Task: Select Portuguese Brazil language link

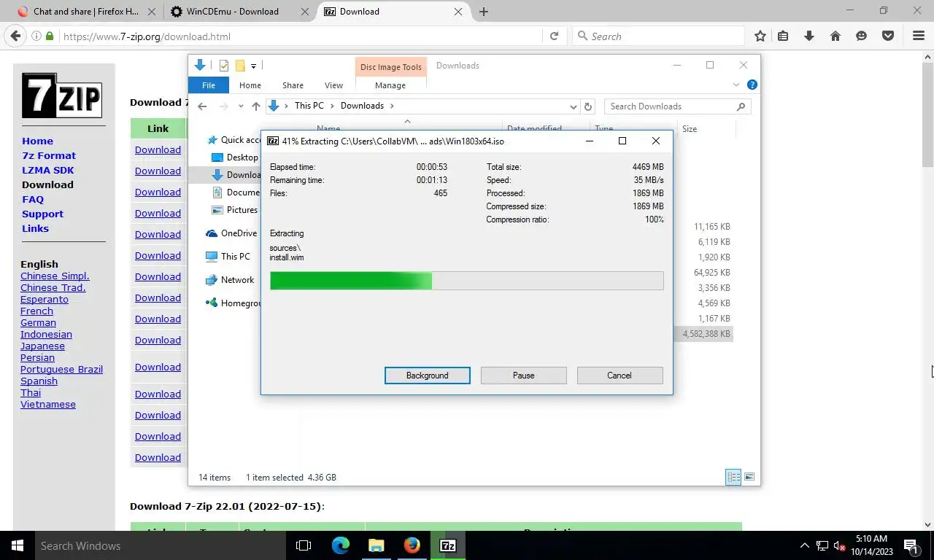Action: tap(61, 369)
